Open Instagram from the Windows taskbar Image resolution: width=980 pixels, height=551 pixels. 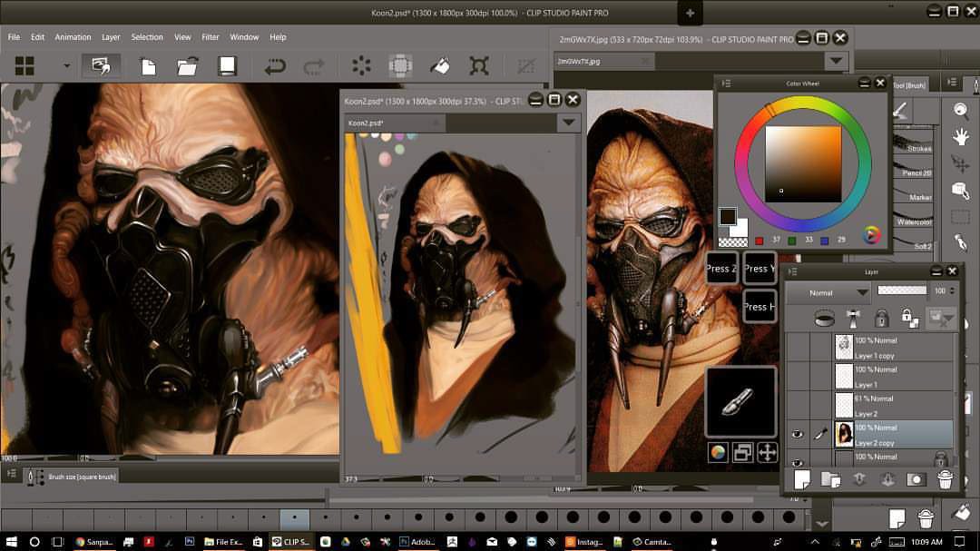click(584, 542)
